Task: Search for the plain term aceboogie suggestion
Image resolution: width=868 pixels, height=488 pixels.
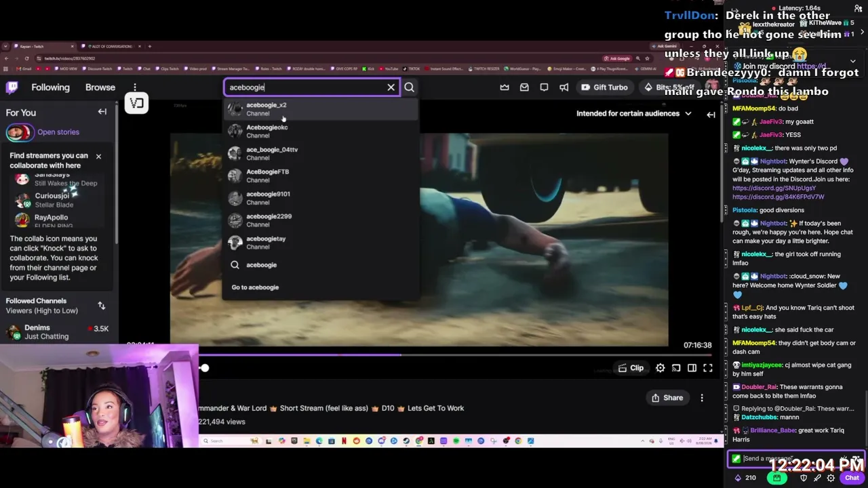Action: (321, 265)
